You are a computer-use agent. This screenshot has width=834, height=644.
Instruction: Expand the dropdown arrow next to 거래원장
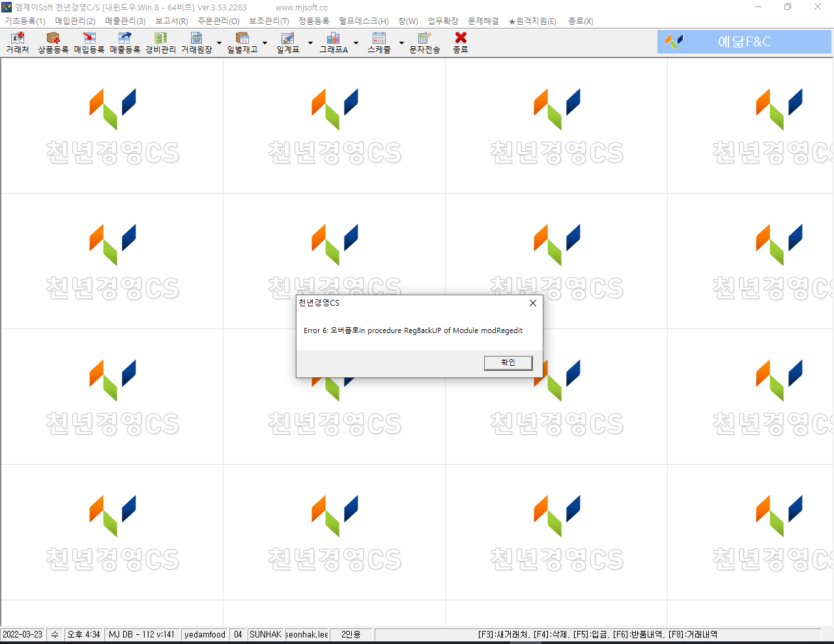point(219,43)
